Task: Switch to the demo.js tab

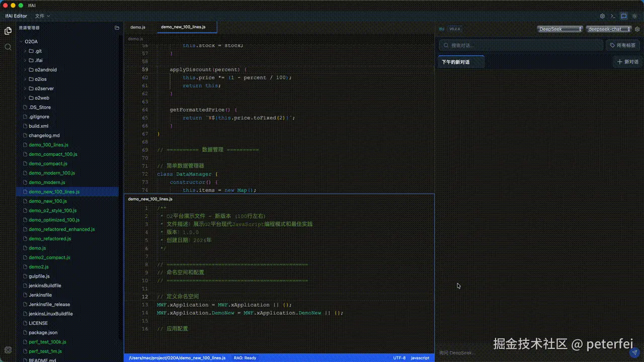Action: tap(137, 27)
